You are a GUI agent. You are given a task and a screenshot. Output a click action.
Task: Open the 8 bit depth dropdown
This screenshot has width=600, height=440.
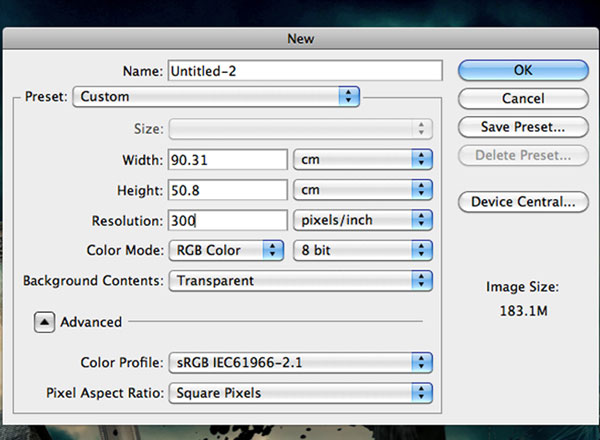(x=363, y=250)
